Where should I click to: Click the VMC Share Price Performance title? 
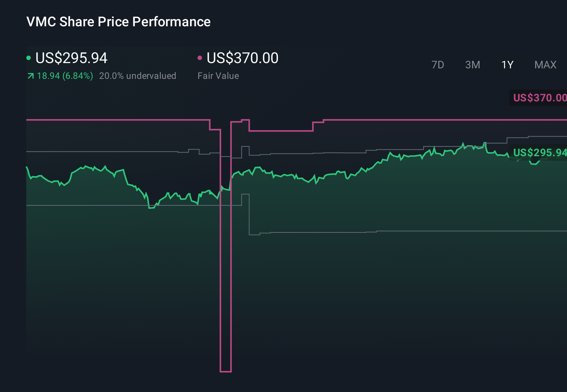click(x=118, y=22)
